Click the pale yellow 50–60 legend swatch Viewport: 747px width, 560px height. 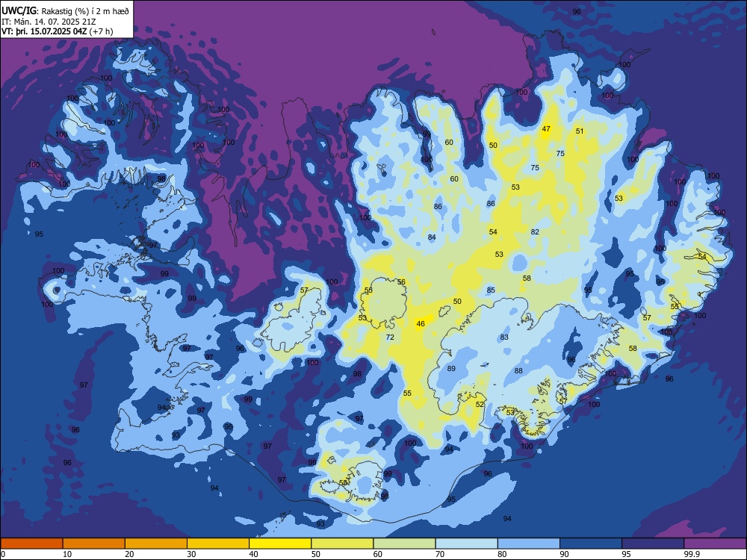click(342, 544)
